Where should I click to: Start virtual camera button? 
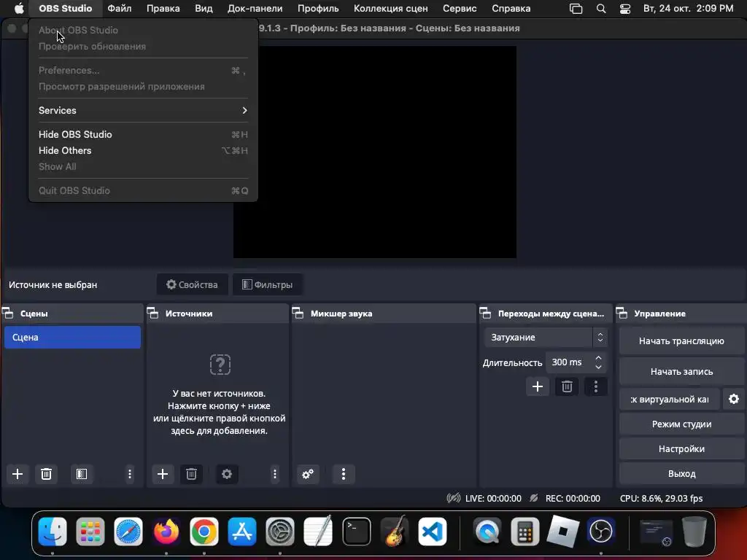click(670, 399)
